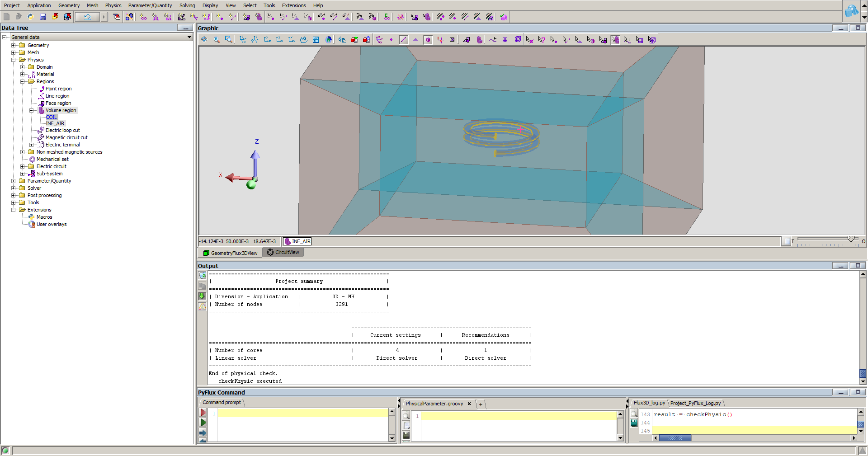
Task: Close the PhysicalParameter.groovy tab
Action: [469, 404]
